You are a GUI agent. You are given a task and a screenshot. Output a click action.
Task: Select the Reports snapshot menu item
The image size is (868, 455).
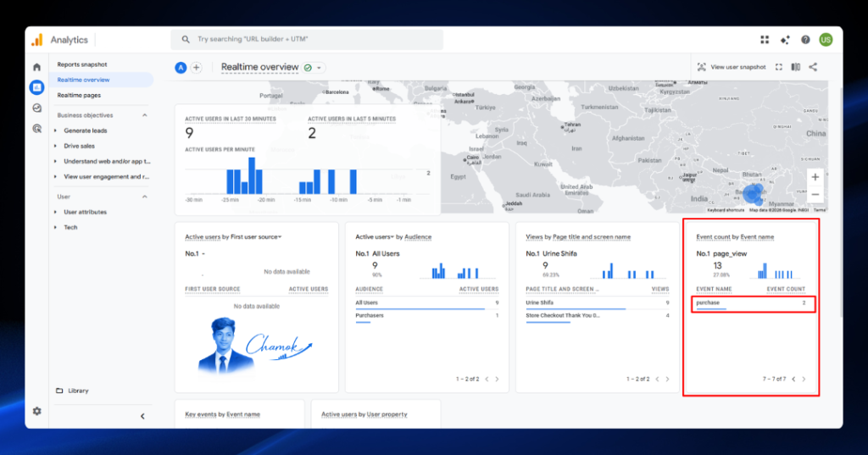(82, 64)
